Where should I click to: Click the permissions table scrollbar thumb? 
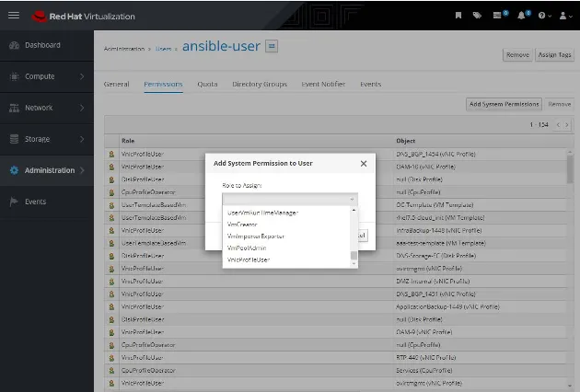pos(570,169)
